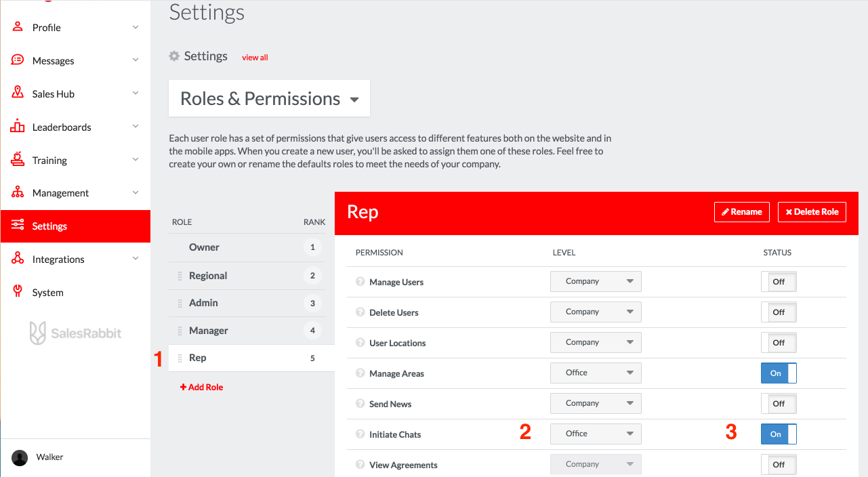This screenshot has width=868, height=477.
Task: Disable the Manage Areas status toggle
Action: click(779, 373)
